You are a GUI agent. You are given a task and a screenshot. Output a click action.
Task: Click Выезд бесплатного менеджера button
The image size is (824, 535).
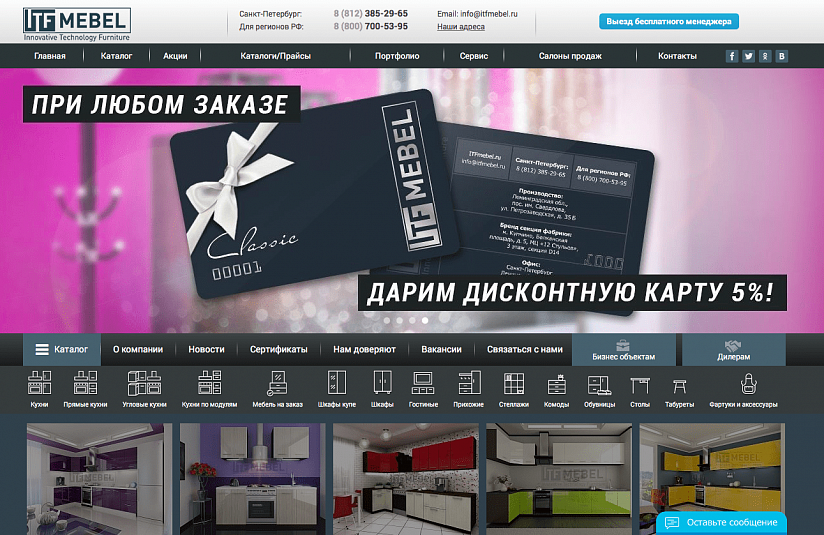point(668,22)
